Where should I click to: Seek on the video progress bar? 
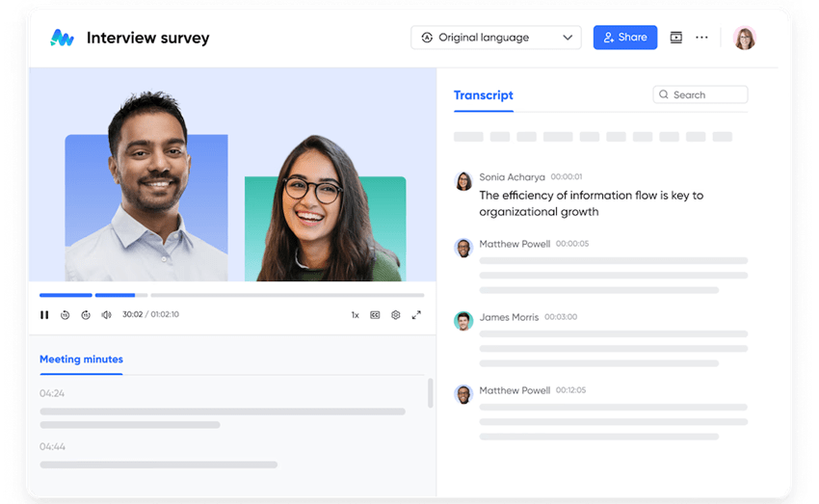tap(232, 295)
